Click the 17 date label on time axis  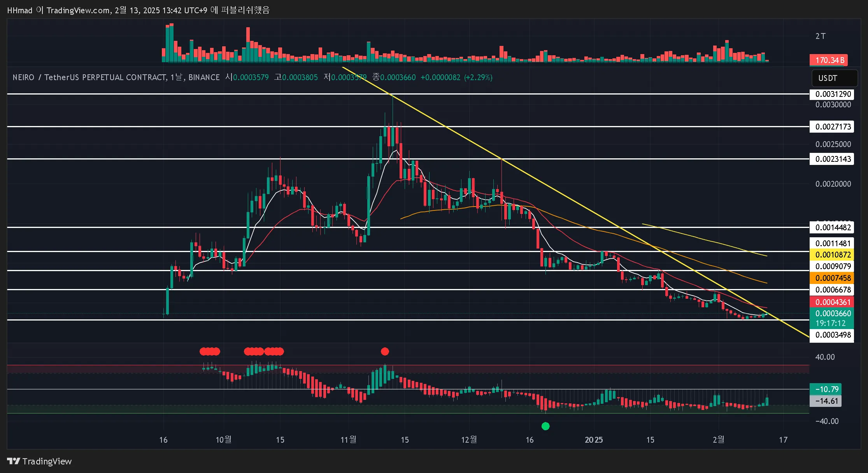click(783, 440)
